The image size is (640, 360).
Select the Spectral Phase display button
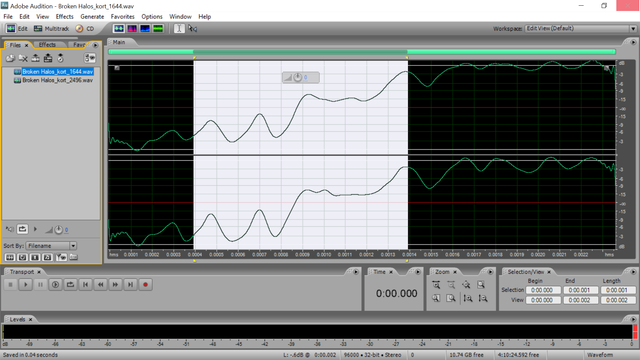(158, 29)
